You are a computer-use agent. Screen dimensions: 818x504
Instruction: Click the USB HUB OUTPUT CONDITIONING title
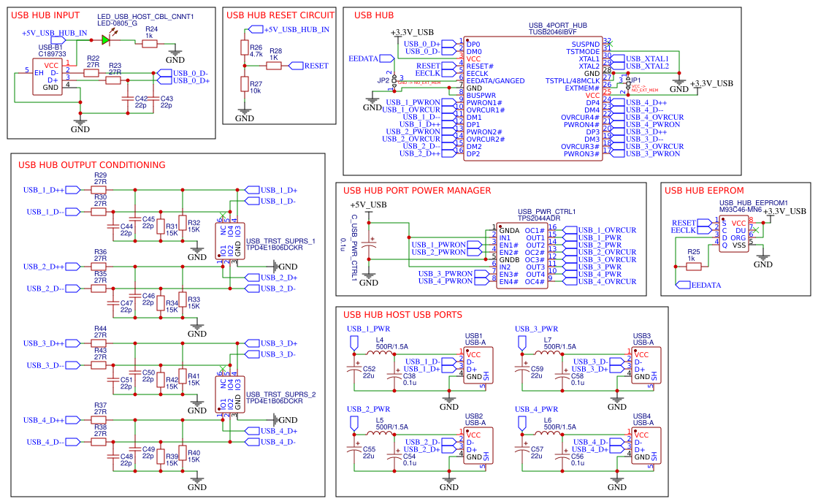pos(92,165)
